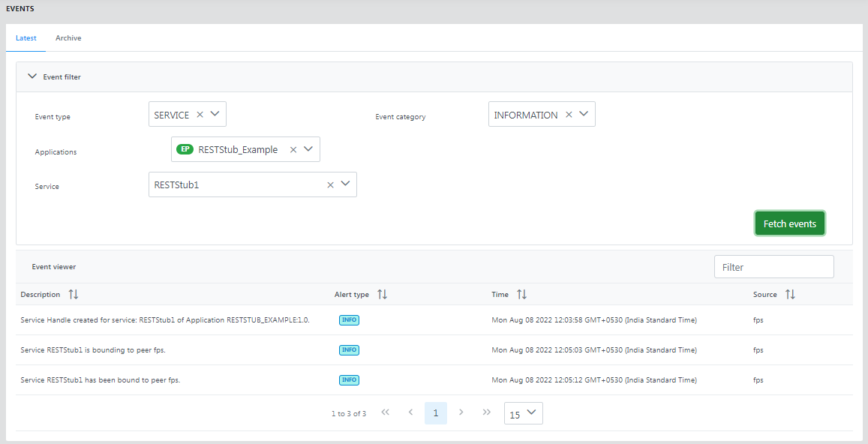868x444 pixels.
Task: Open the Applications dropdown
Action: tap(308, 150)
